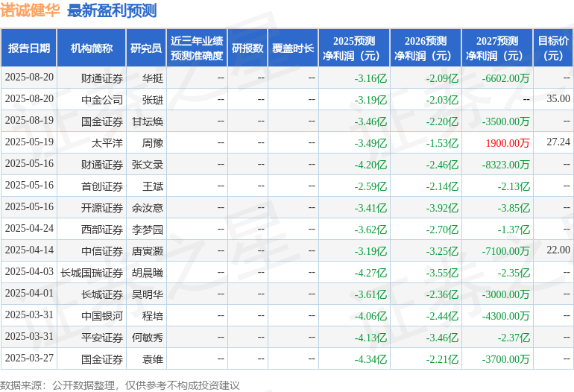Click researcher name 华挺

coord(153,78)
